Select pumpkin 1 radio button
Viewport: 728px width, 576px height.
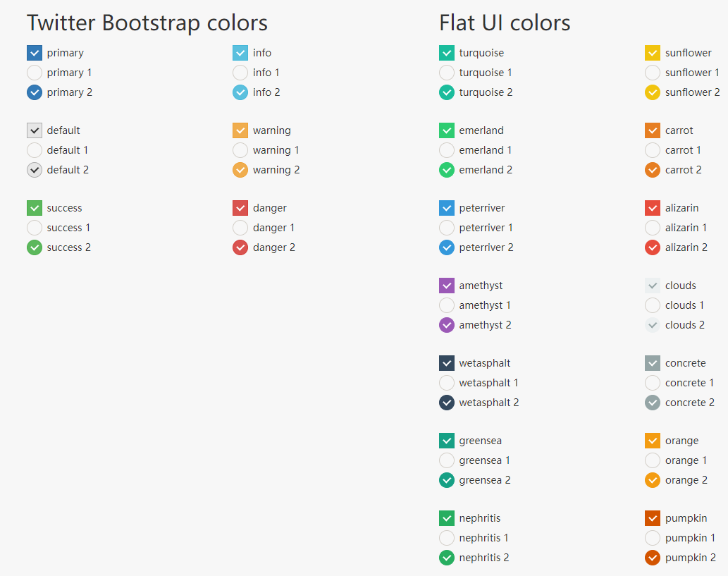[x=653, y=538]
